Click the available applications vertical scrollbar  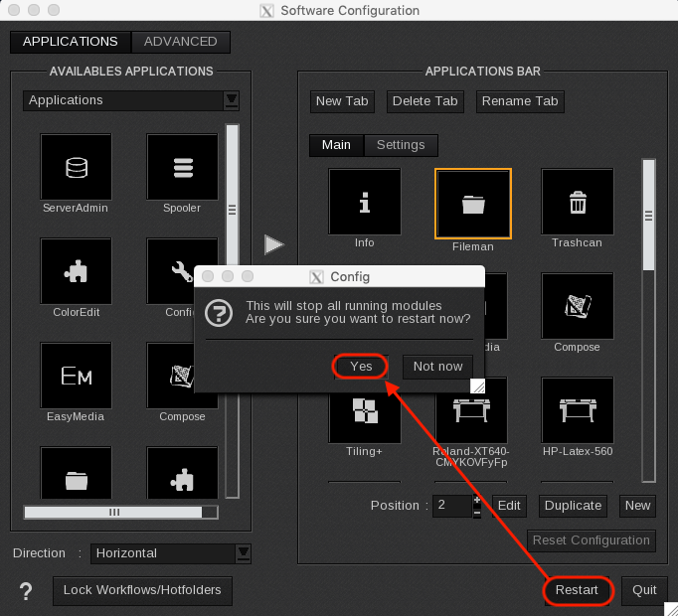coord(233,210)
